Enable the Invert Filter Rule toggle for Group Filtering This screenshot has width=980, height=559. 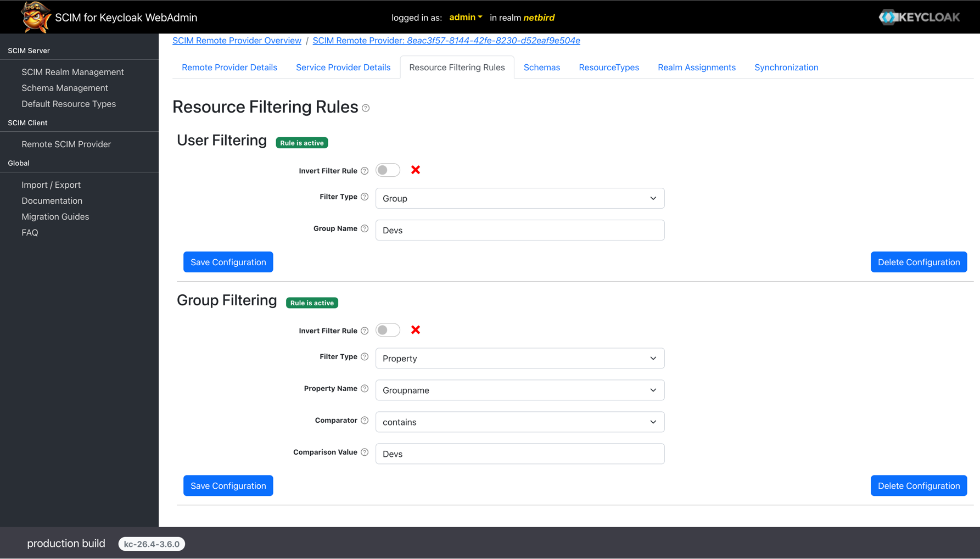[x=388, y=329]
